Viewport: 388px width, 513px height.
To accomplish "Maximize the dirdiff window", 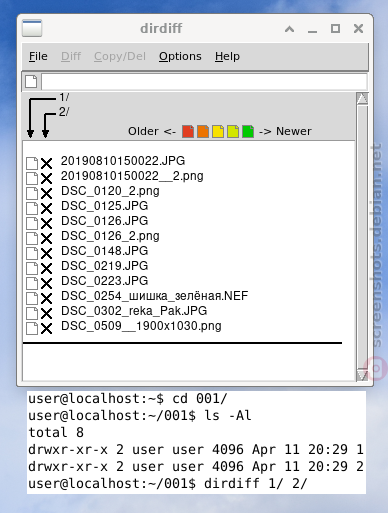I will click(335, 29).
